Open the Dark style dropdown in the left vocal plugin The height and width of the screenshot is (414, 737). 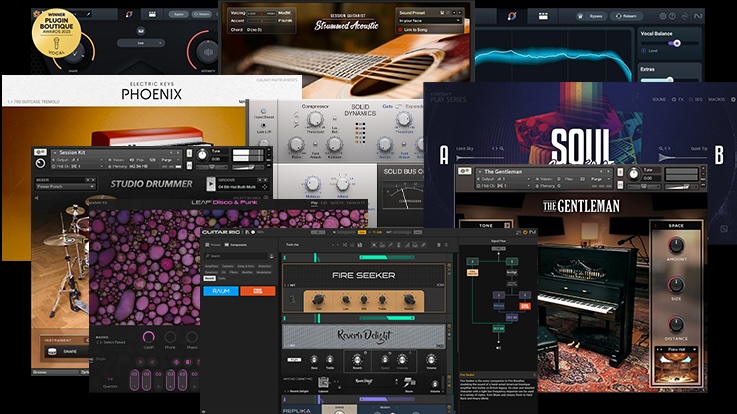[141, 43]
